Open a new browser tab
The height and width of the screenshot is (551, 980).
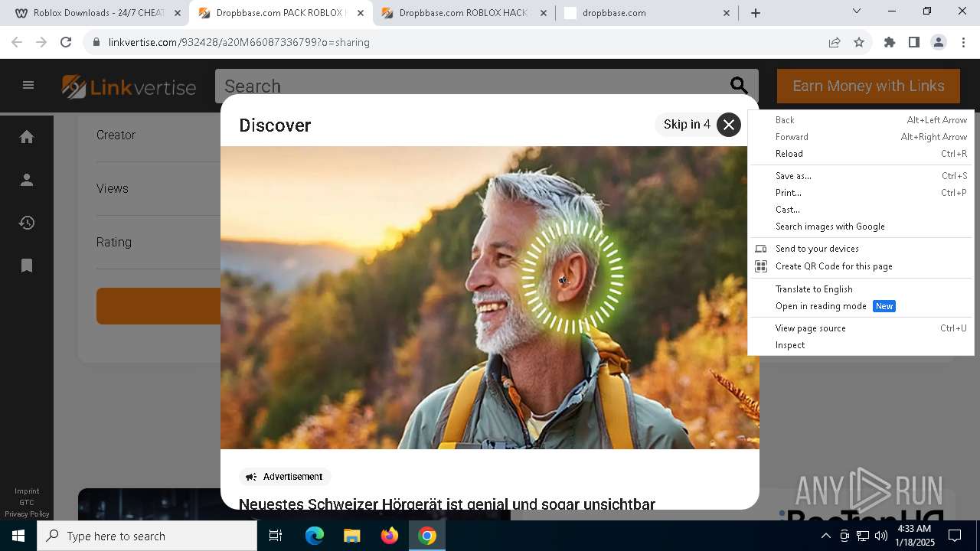[756, 13]
